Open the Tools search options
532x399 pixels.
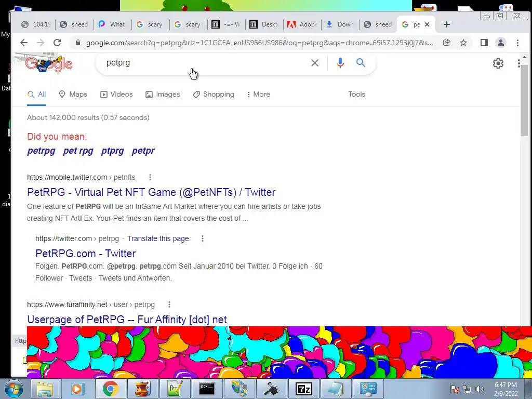click(356, 95)
